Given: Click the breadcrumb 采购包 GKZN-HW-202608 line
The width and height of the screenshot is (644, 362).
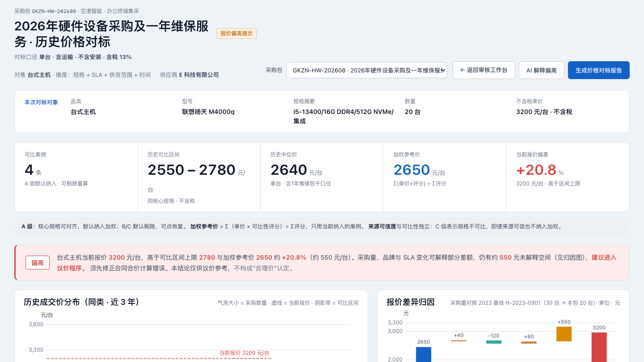Looking at the screenshot, I should point(76,11).
